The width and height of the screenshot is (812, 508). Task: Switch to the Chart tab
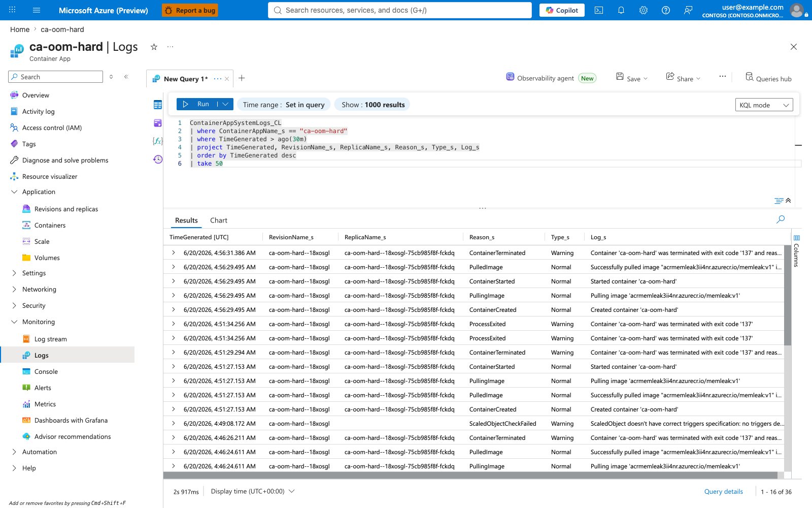(219, 220)
